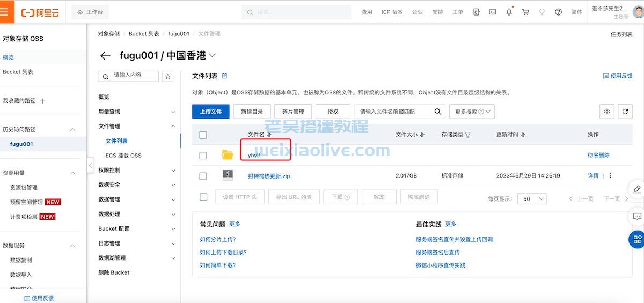The width and height of the screenshot is (644, 303).
Task: Refresh the file list
Action: click(625, 112)
